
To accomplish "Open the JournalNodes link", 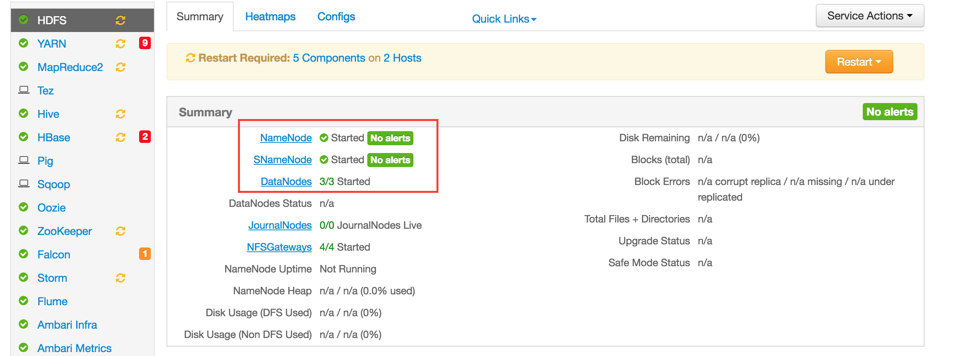I will coord(281,225).
